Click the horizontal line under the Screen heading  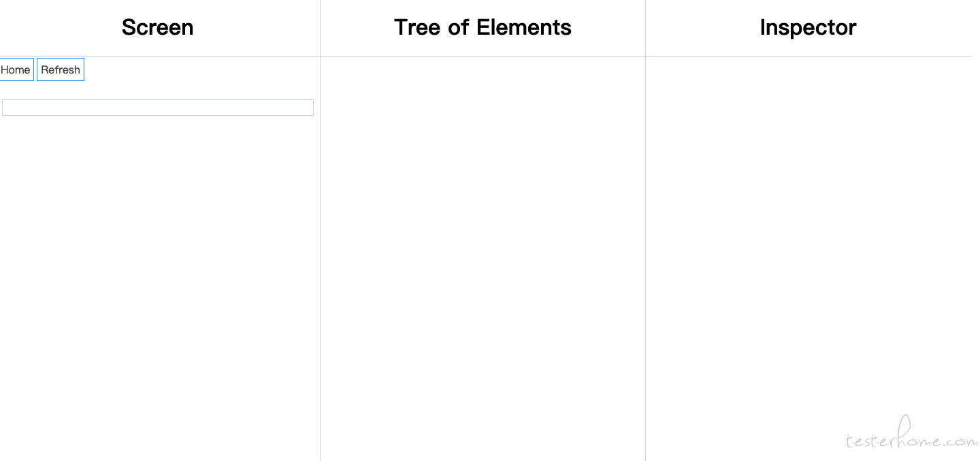tap(160, 56)
